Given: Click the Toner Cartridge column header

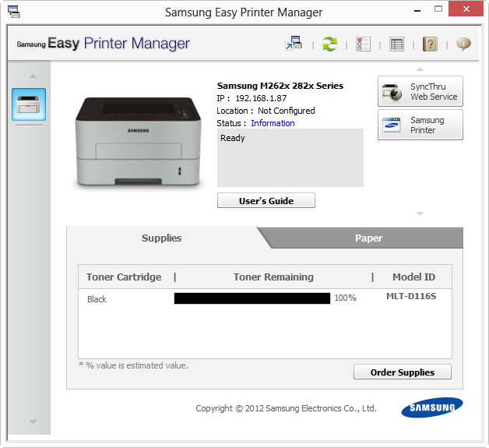Looking at the screenshot, I should [x=124, y=277].
